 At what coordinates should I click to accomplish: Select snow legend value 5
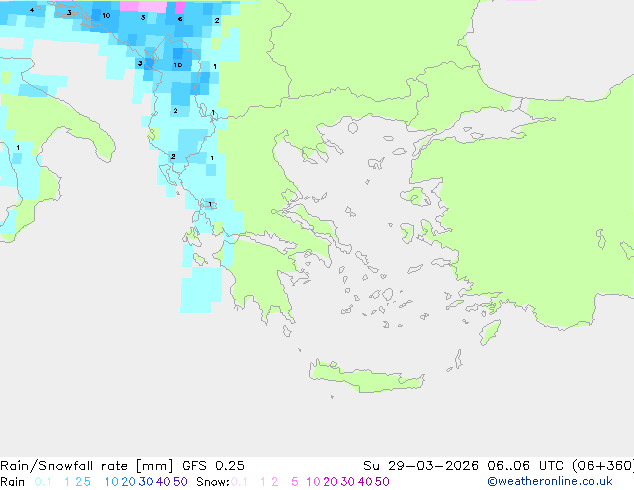pyautogui.click(x=295, y=482)
